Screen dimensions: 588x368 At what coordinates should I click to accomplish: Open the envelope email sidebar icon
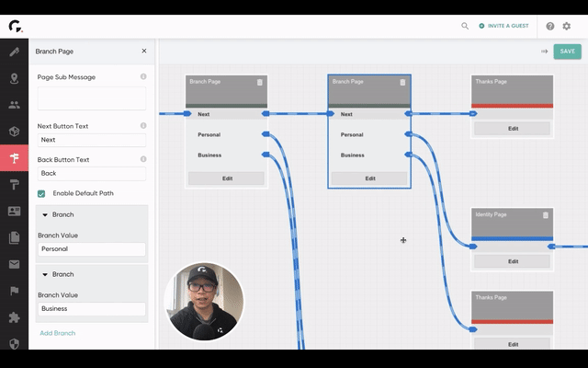[15, 264]
